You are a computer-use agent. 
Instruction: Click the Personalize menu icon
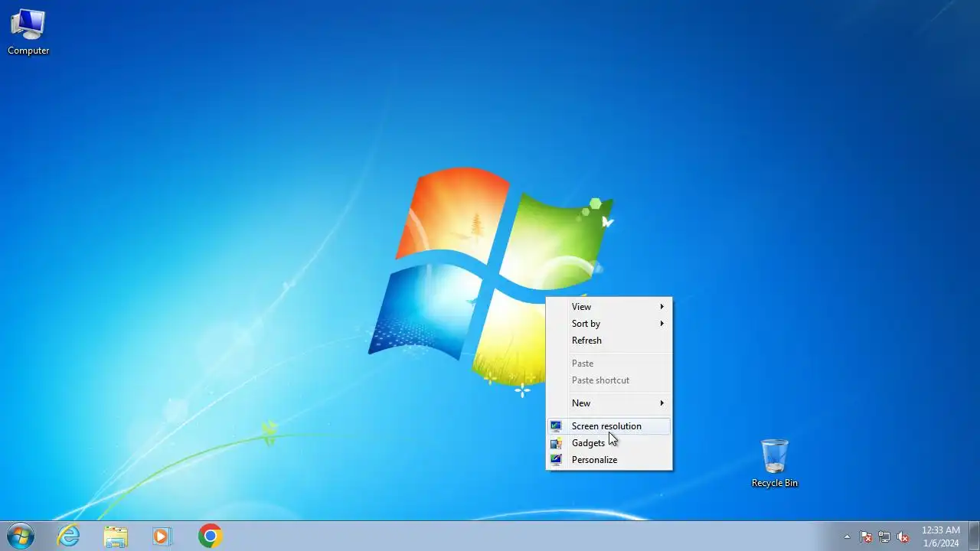coord(556,460)
